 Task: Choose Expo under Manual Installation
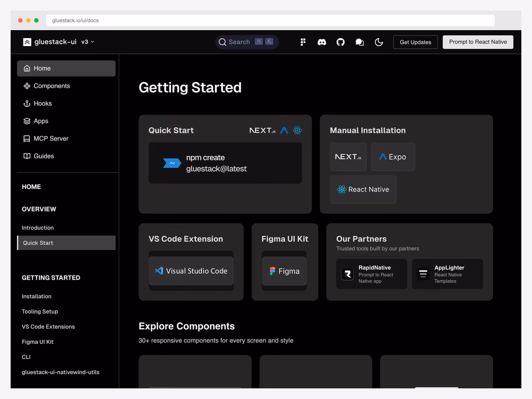[x=393, y=156]
